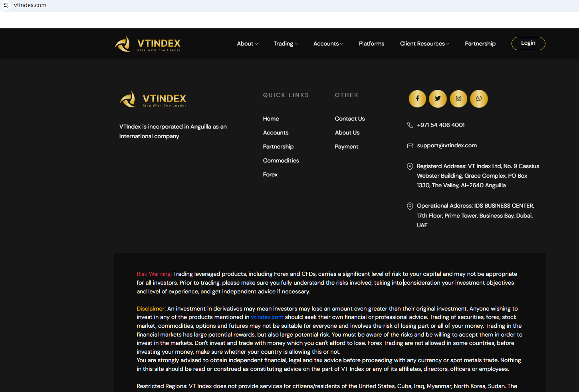Image resolution: width=579 pixels, height=392 pixels.
Task: Open the Contact Us footer link
Action: (349, 119)
